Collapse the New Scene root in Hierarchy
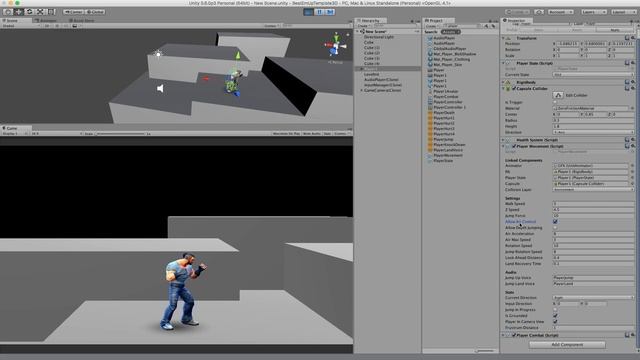Image resolution: width=640 pixels, height=360 pixels. 358,31
